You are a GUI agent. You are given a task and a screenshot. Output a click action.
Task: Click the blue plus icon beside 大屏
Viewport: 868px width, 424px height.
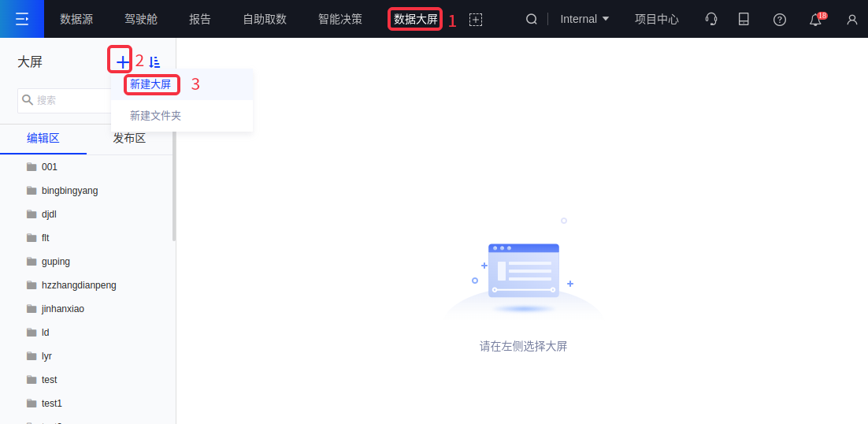121,61
